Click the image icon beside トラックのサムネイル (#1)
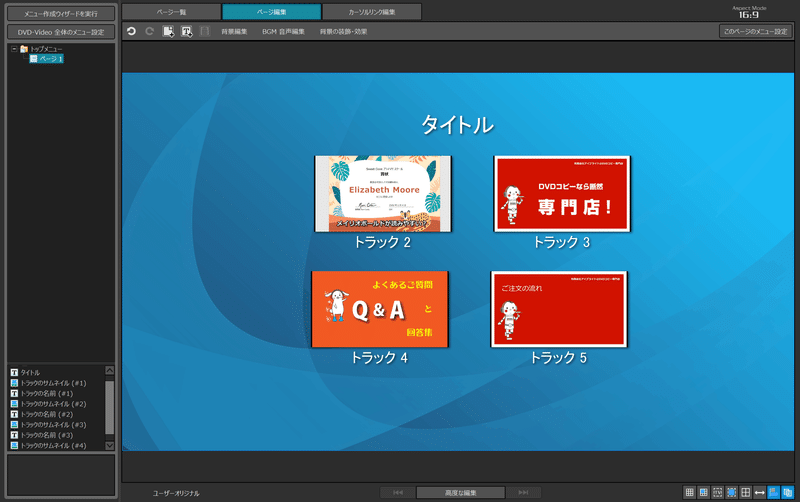The width and height of the screenshot is (800, 502). point(14,383)
